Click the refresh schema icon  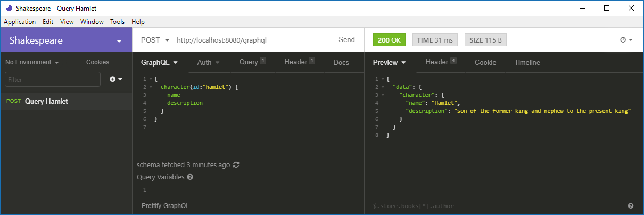point(236,165)
